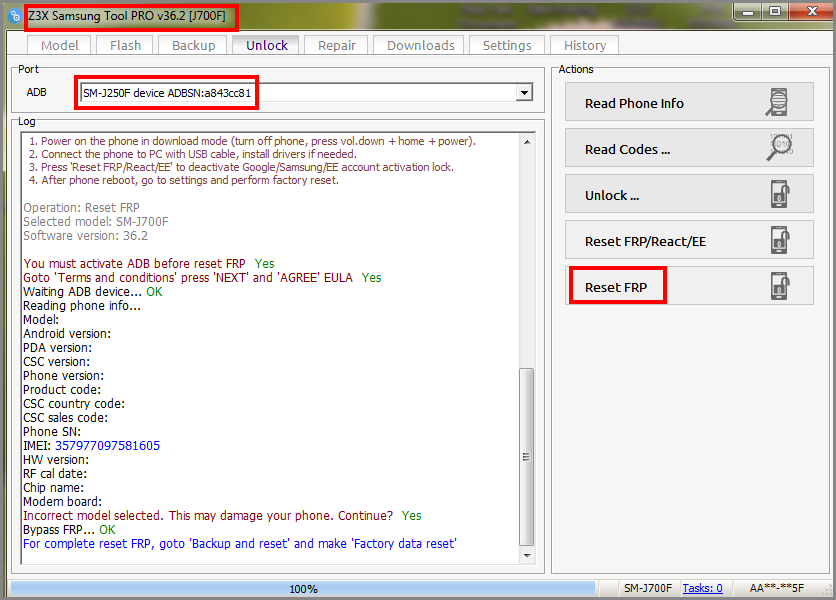Screen dimensions: 836x600
Task: Click 'For complete reset FRP' instruction line
Action: tap(240, 543)
